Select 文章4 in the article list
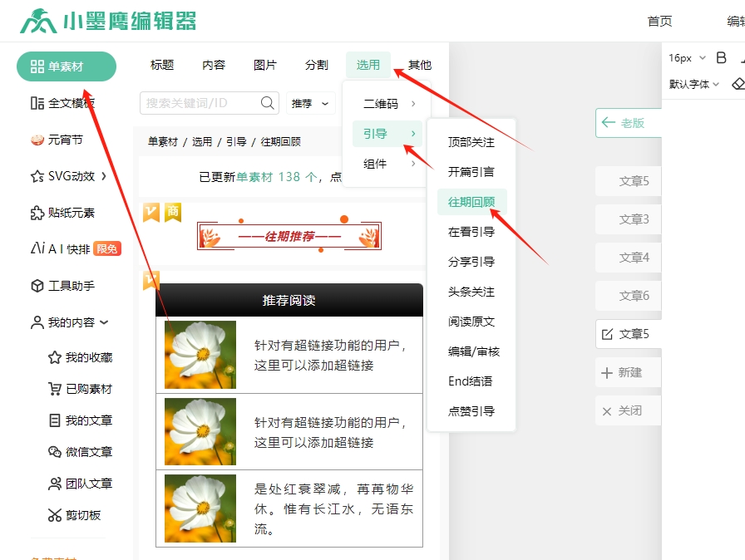 pos(628,258)
